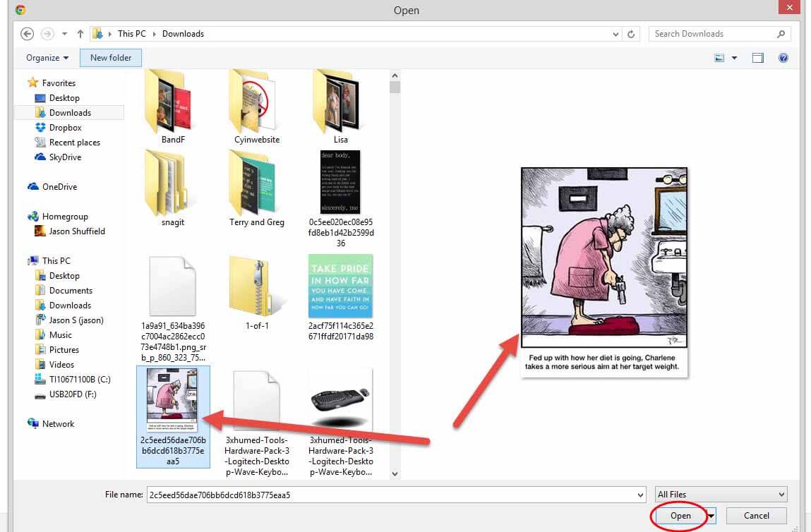Image resolution: width=811 pixels, height=532 pixels.
Task: Create a New folder
Action: (111, 58)
